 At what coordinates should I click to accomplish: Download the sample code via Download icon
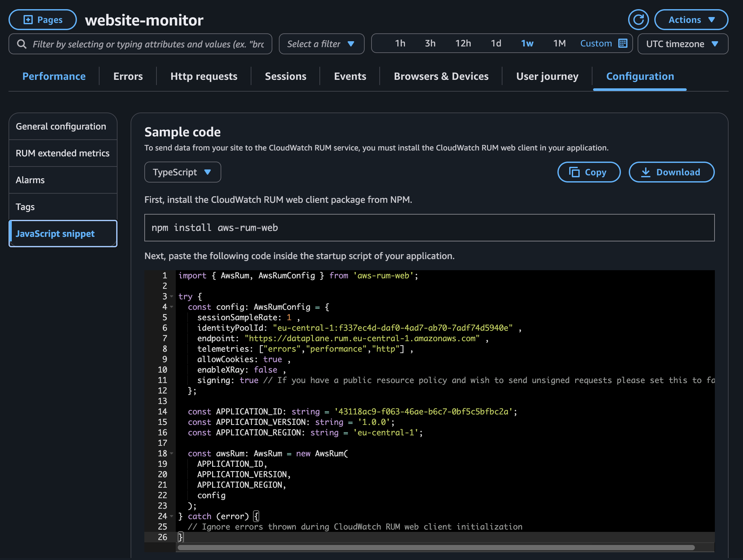(646, 172)
